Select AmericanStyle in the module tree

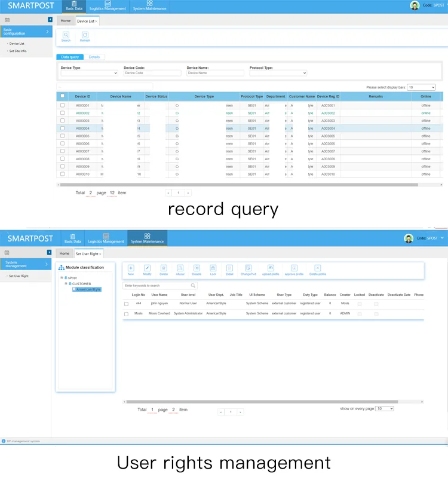(x=88, y=289)
